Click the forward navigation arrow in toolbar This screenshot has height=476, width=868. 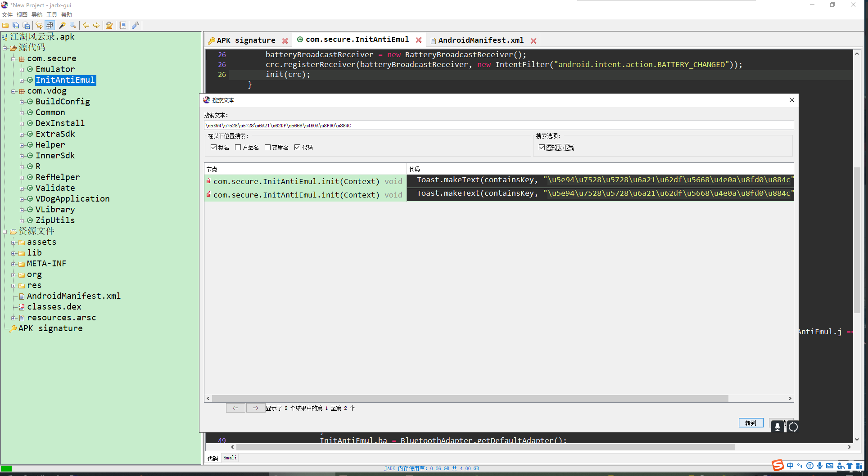pyautogui.click(x=96, y=25)
